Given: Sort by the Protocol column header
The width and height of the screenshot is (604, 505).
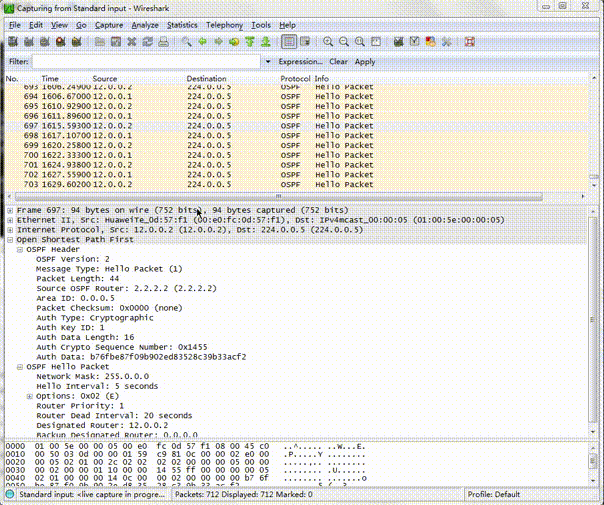Looking at the screenshot, I should pos(295,79).
